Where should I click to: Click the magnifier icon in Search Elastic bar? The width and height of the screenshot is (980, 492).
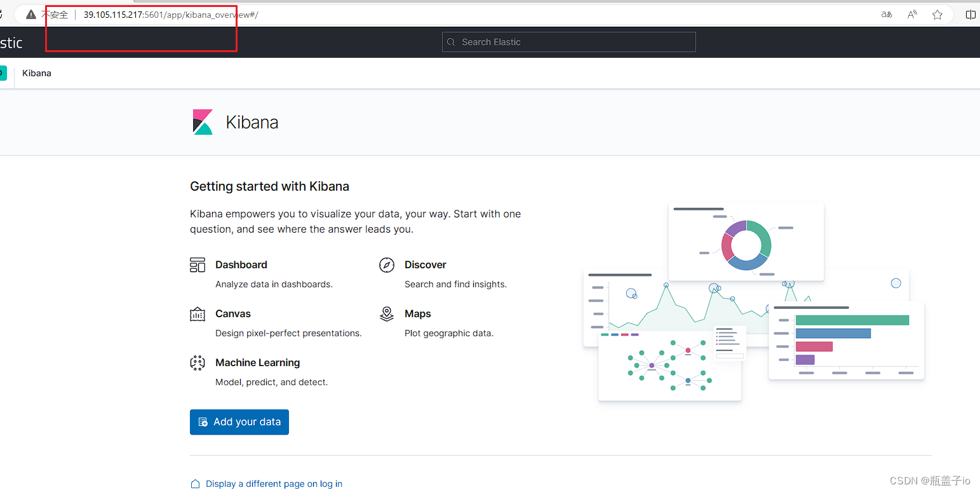tap(452, 42)
